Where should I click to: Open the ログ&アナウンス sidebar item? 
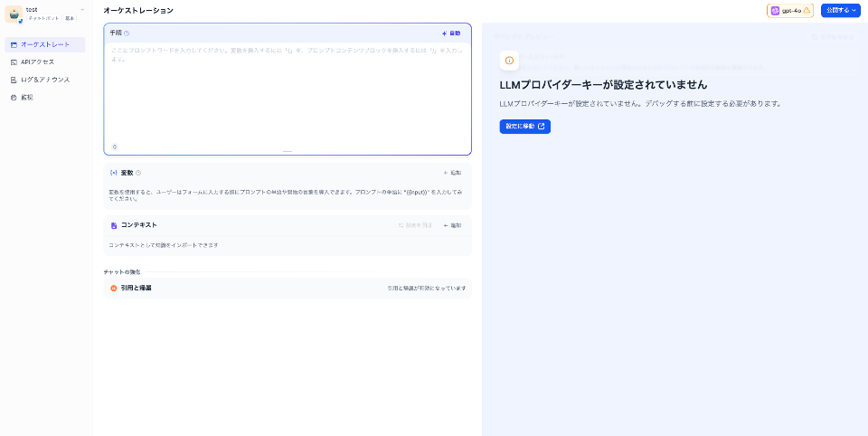point(45,80)
